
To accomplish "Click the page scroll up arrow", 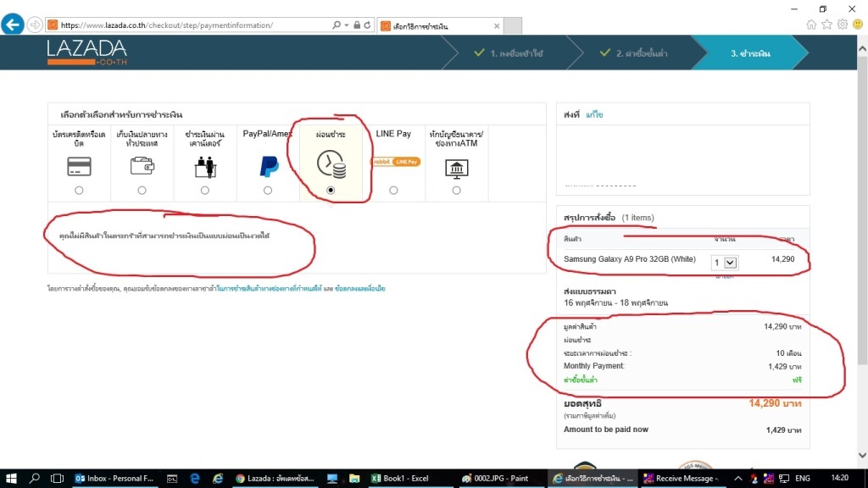I will point(862,48).
